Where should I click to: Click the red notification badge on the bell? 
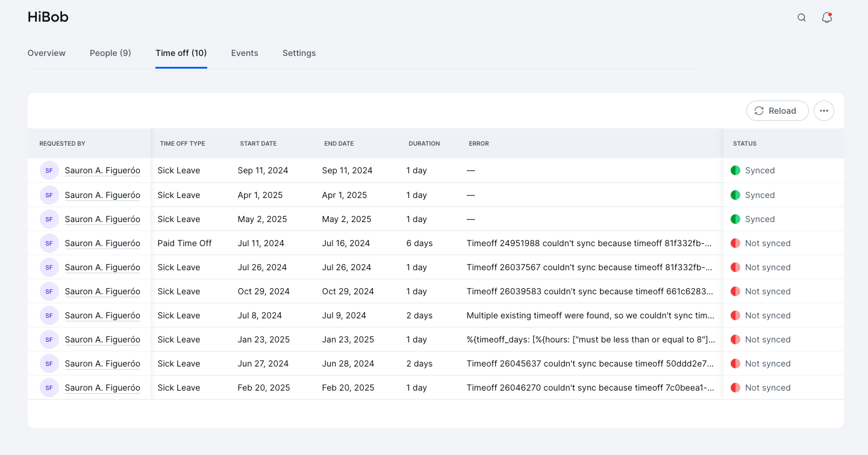pos(831,13)
